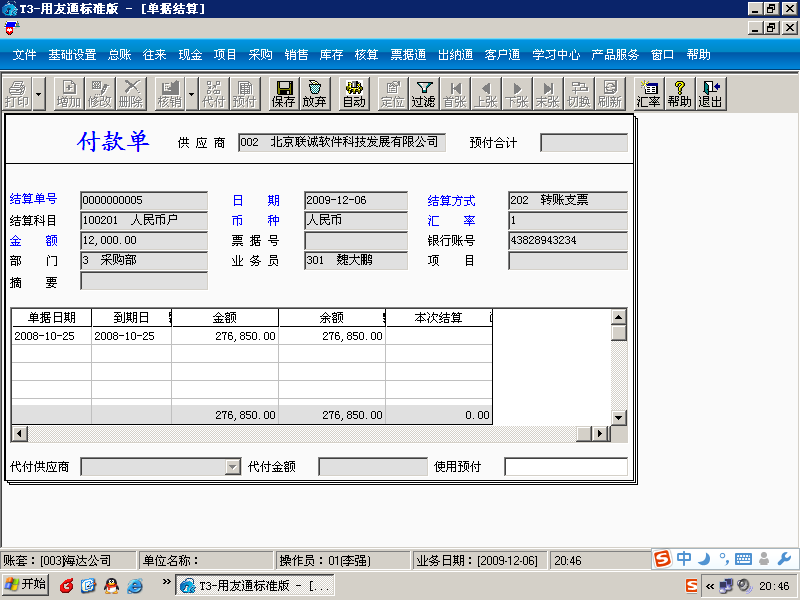The width and height of the screenshot is (800, 600).
Task: Discard changes with the 放弃 icon
Action: (314, 93)
